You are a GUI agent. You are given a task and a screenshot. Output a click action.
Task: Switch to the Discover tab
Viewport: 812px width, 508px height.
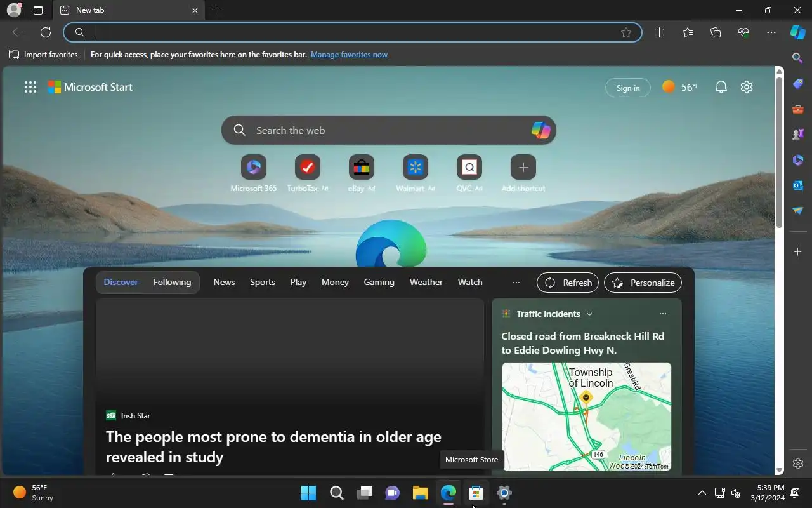click(x=121, y=283)
